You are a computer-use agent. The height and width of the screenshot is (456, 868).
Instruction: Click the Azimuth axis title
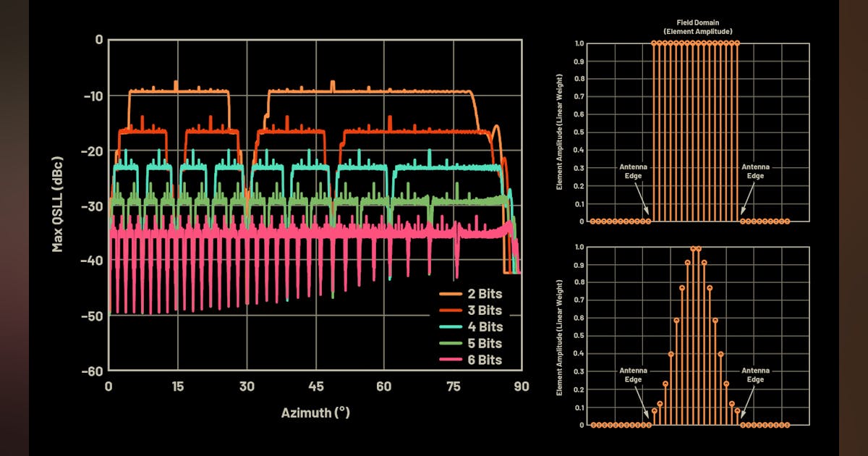[x=315, y=414]
